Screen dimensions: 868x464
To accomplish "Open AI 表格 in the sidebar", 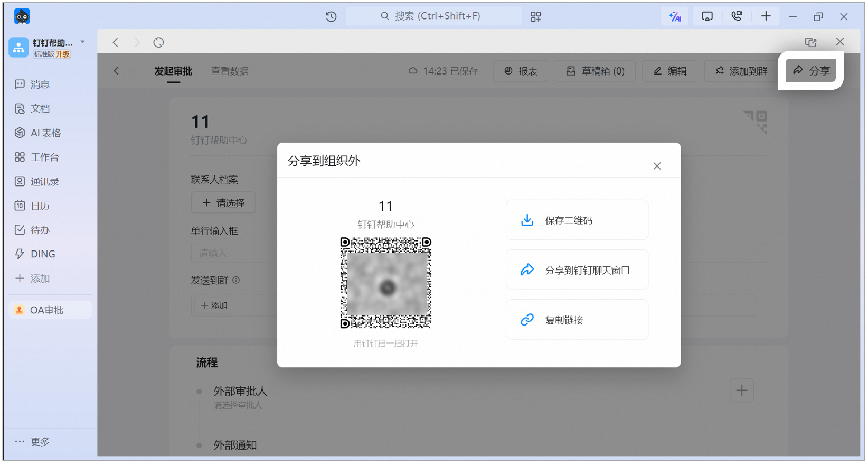I will (38, 133).
